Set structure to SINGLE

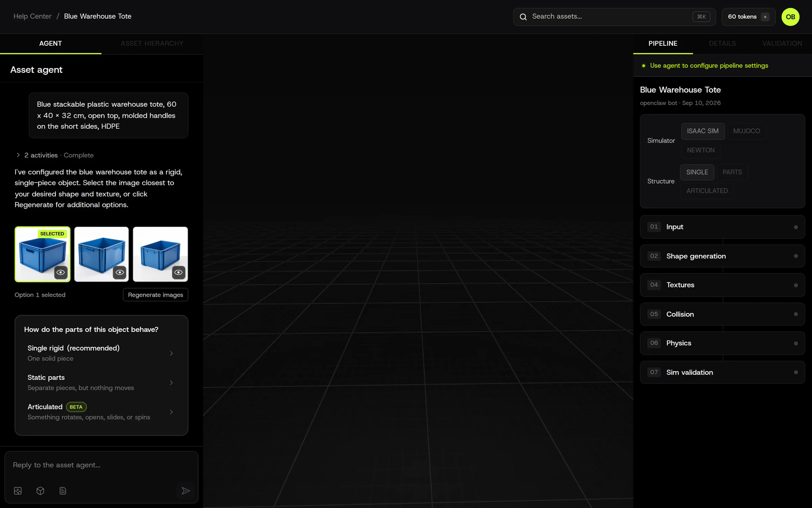point(697,172)
